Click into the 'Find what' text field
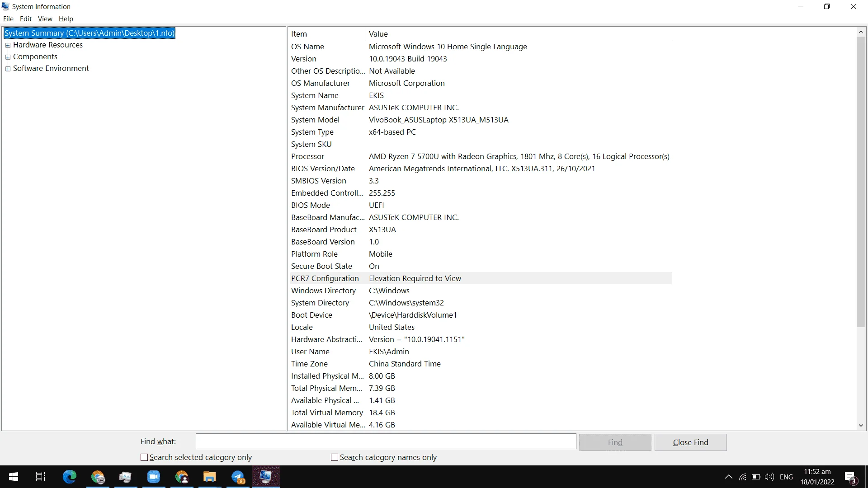 [x=386, y=441]
